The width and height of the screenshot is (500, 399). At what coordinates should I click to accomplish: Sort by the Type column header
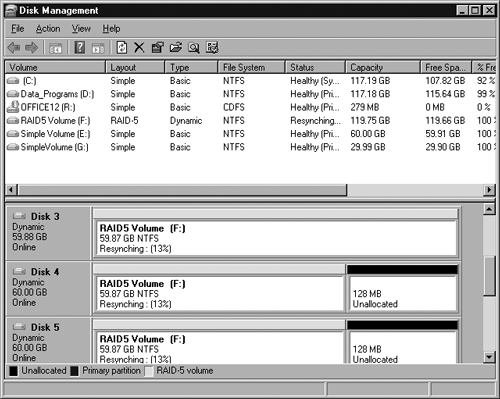191,67
